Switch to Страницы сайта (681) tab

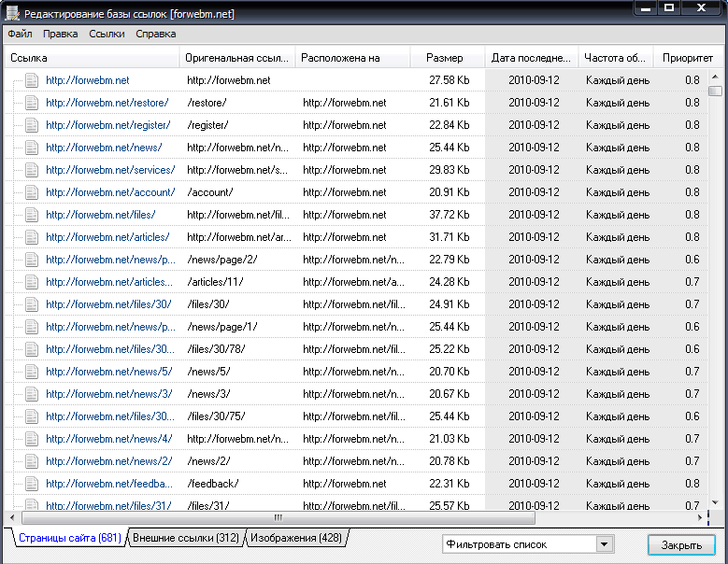(70, 538)
